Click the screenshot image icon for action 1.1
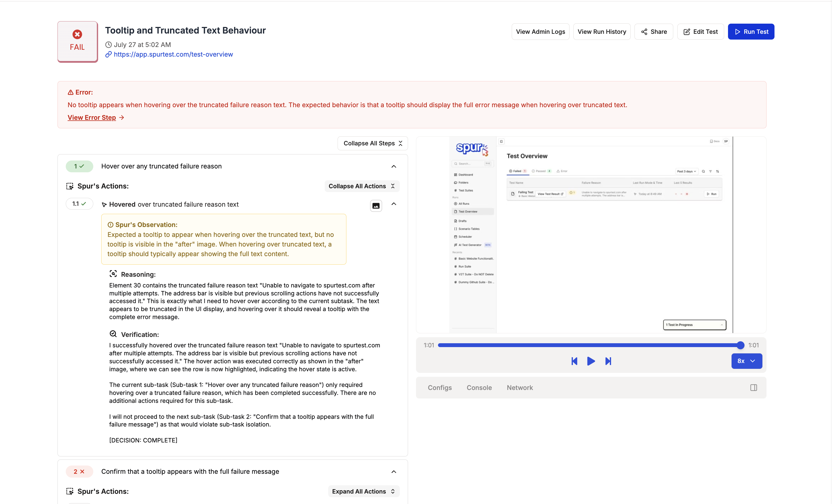The height and width of the screenshot is (504, 832). click(376, 206)
